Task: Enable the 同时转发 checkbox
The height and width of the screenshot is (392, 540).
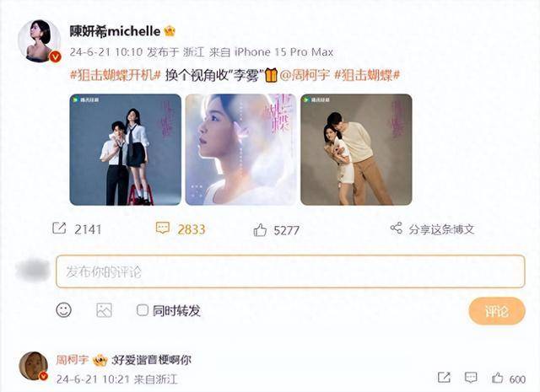Action: [143, 310]
